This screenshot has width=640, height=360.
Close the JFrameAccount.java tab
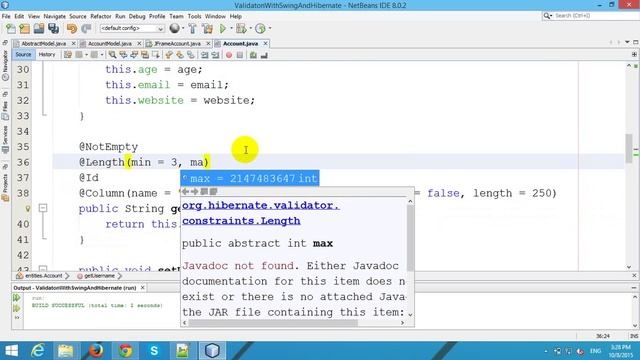tap(209, 43)
